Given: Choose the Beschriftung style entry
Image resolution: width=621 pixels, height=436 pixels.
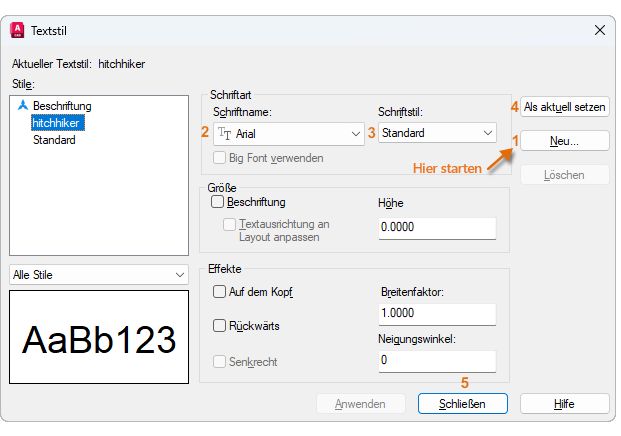Looking at the screenshot, I should [x=62, y=105].
